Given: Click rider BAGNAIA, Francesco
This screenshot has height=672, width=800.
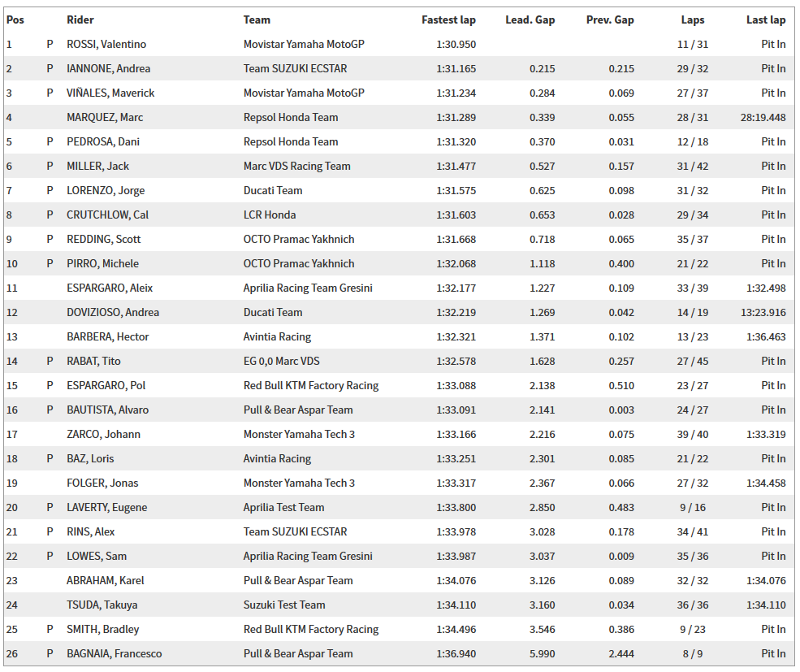Looking at the screenshot, I should pyautogui.click(x=114, y=653).
